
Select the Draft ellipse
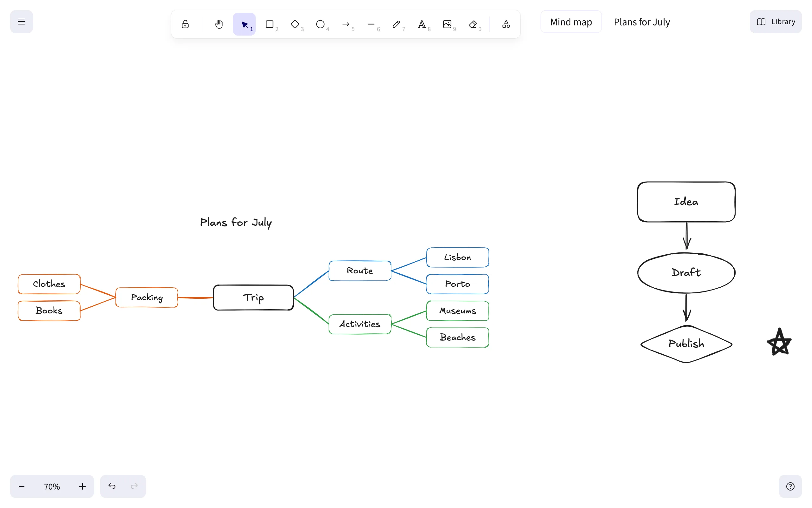pos(686,273)
